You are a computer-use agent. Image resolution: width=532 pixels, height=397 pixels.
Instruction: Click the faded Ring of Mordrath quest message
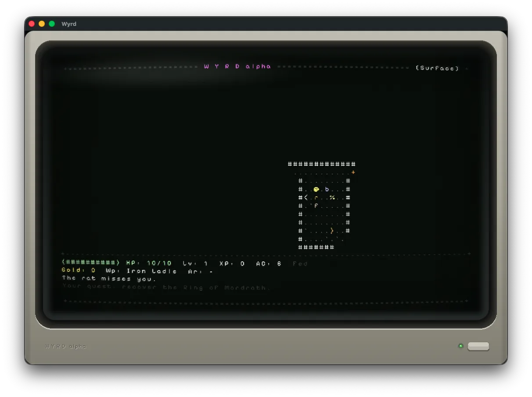[166, 287]
